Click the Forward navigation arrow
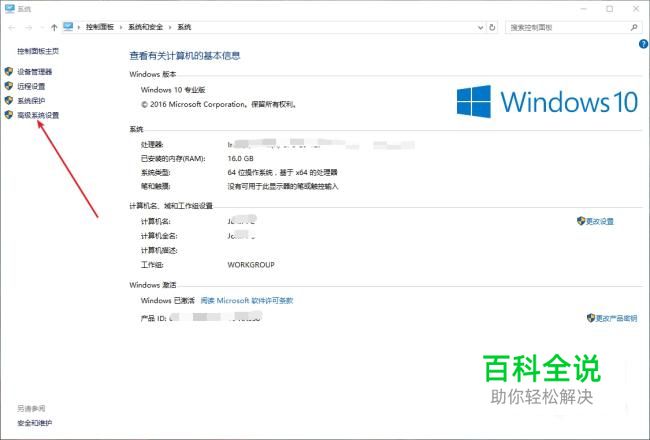The width and height of the screenshot is (650, 440). point(29,27)
